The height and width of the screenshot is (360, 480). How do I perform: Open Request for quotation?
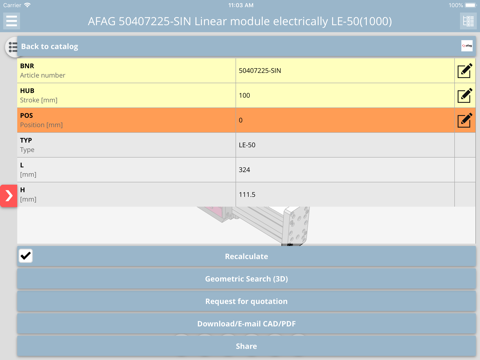[x=246, y=301]
